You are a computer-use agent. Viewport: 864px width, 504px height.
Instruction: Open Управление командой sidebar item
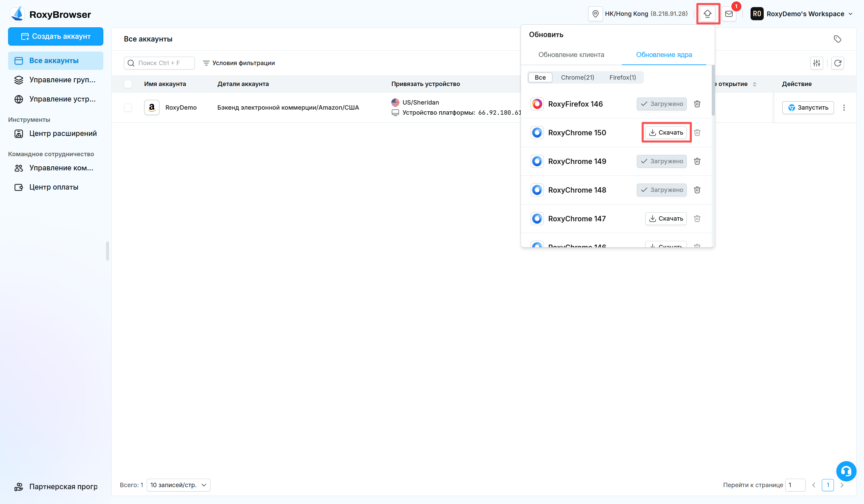tap(56, 168)
